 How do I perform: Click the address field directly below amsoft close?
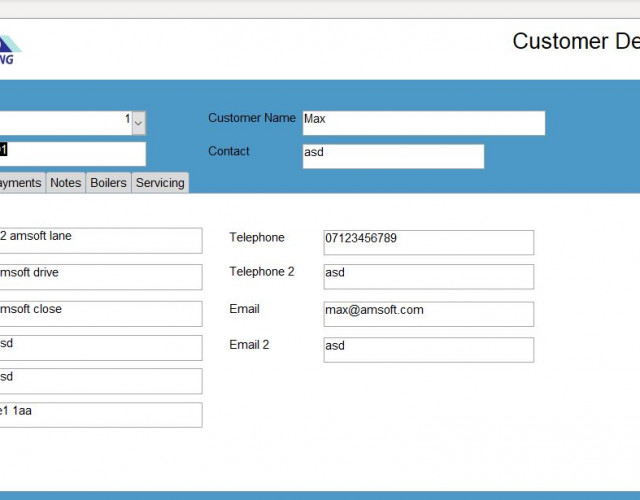[100, 347]
